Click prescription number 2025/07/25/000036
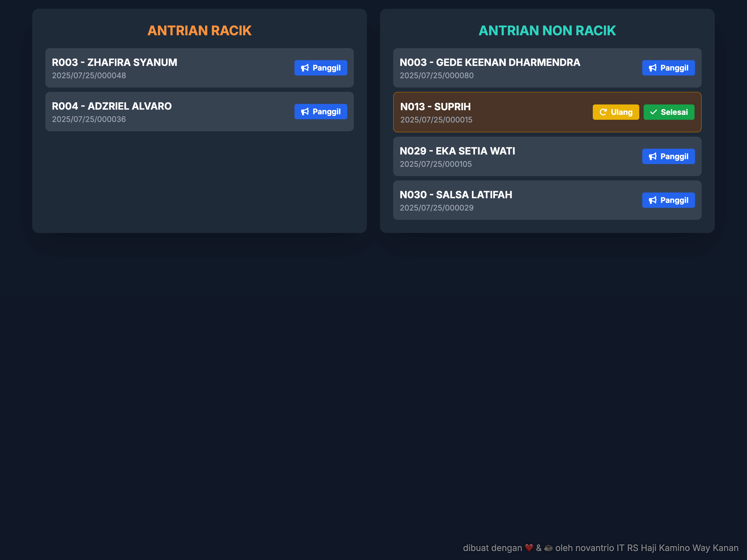This screenshot has height=560, width=747. pyautogui.click(x=89, y=119)
